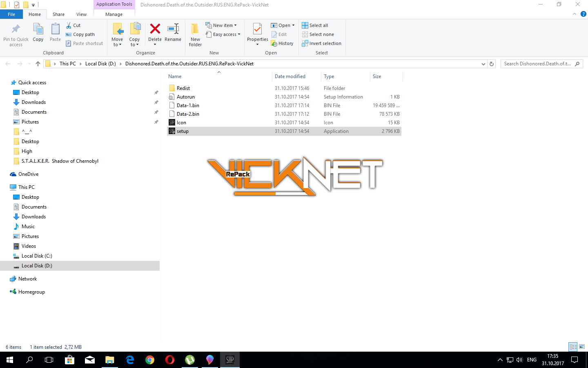Open the Easy access dropdown

coord(223,34)
